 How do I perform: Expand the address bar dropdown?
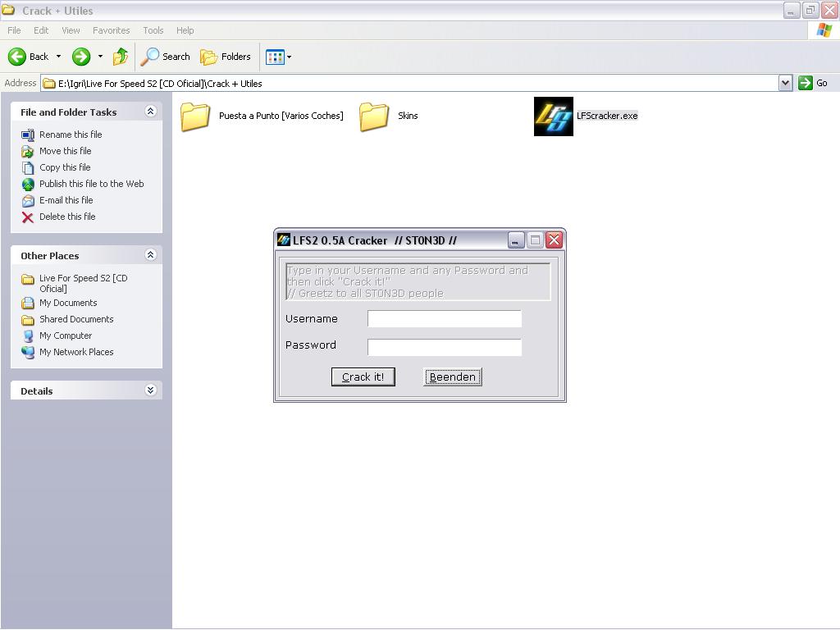click(785, 83)
